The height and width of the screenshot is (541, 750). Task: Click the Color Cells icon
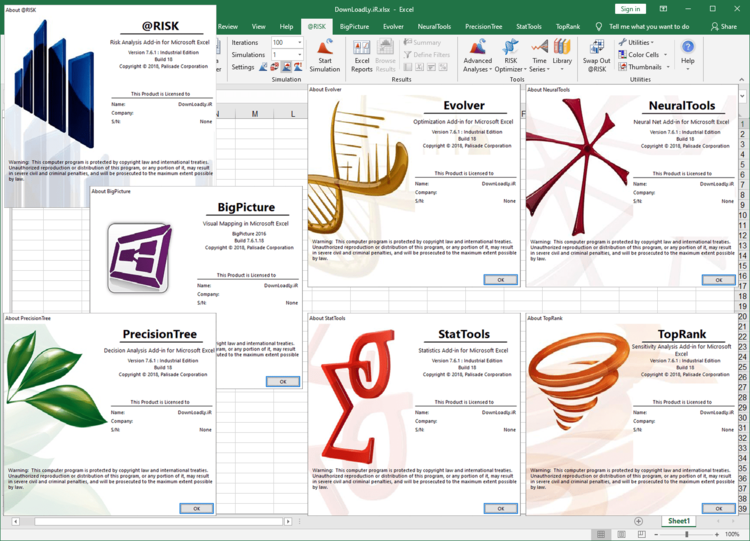coord(622,55)
